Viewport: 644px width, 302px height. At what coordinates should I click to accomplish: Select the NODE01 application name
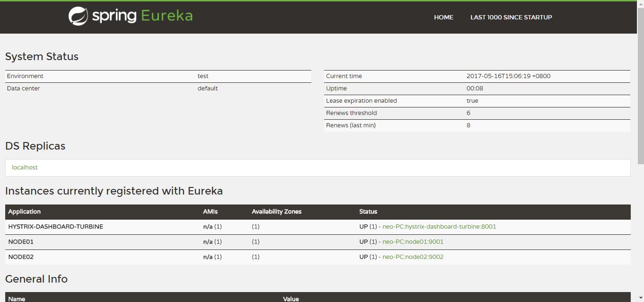(x=21, y=242)
